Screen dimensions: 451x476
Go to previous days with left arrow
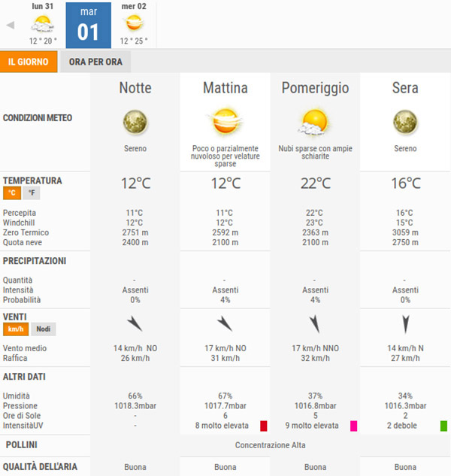click(11, 26)
